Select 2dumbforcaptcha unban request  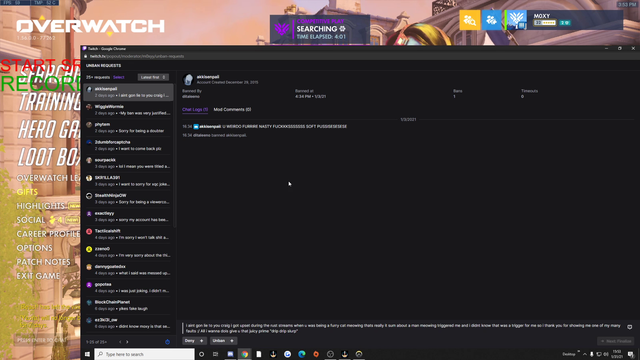coord(128,145)
